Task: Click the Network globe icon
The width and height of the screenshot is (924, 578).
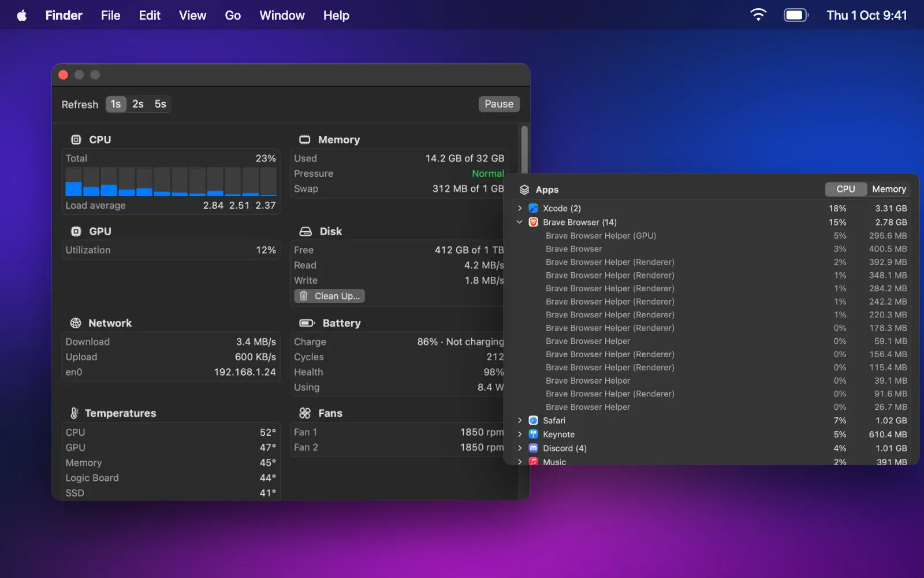Action: 76,323
